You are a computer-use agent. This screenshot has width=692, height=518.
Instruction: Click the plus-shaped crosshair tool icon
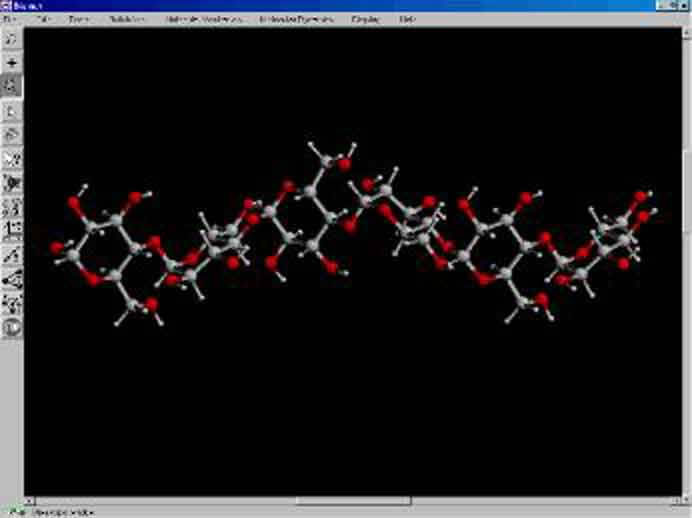[x=12, y=62]
